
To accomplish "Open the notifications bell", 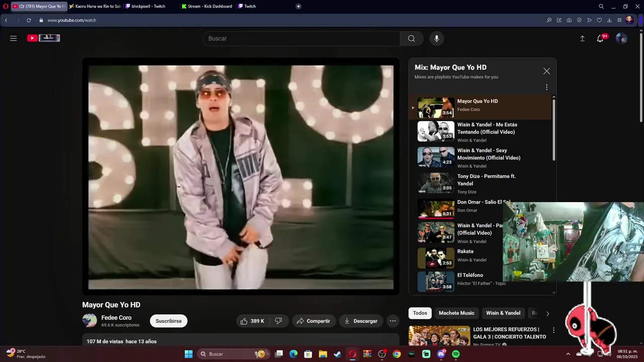I will (x=600, y=39).
